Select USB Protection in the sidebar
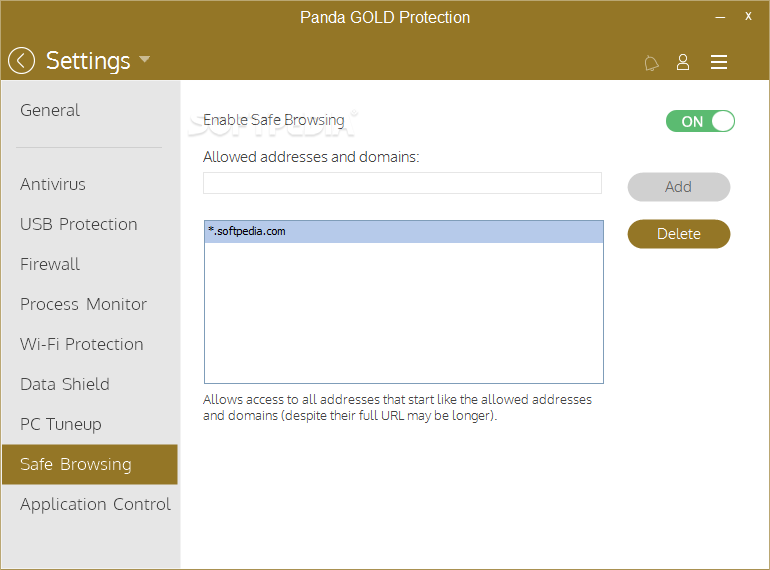The height and width of the screenshot is (570, 770). coord(79,224)
